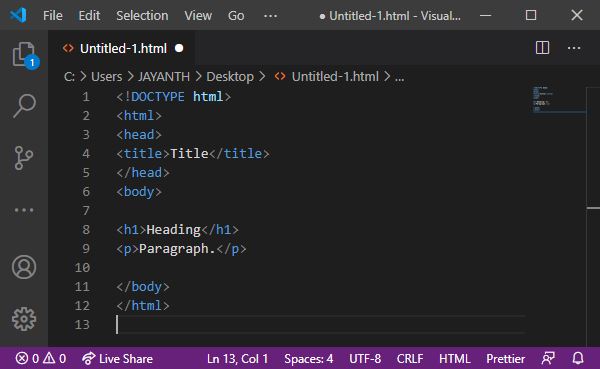
Task: Minimize the Visual Studio Code window
Action: click(485, 15)
